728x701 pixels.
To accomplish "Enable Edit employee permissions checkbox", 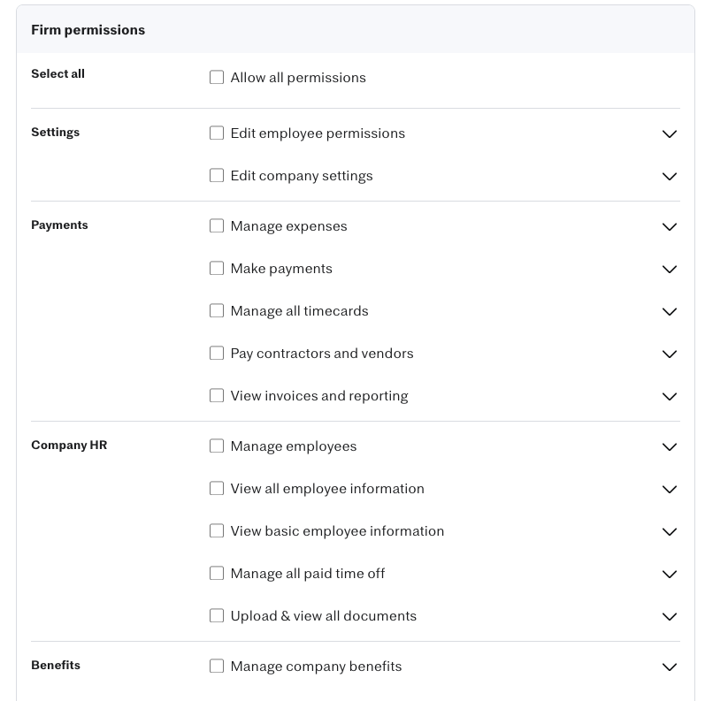I will point(217,133).
